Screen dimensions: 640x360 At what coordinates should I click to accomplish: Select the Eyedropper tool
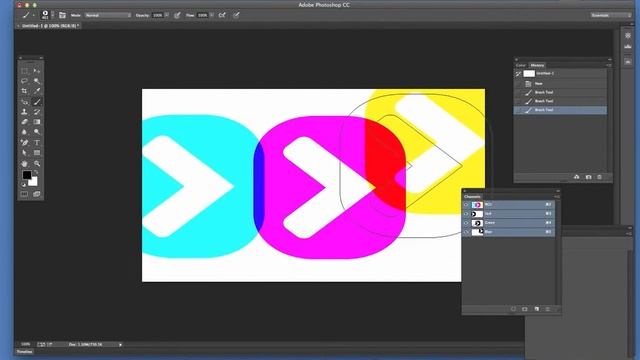point(37,91)
